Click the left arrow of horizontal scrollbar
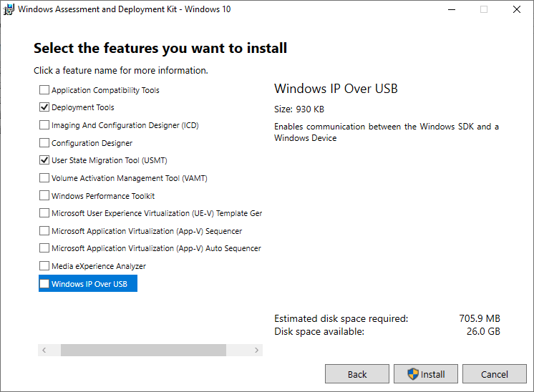Image resolution: width=534 pixels, height=392 pixels. coord(44,351)
